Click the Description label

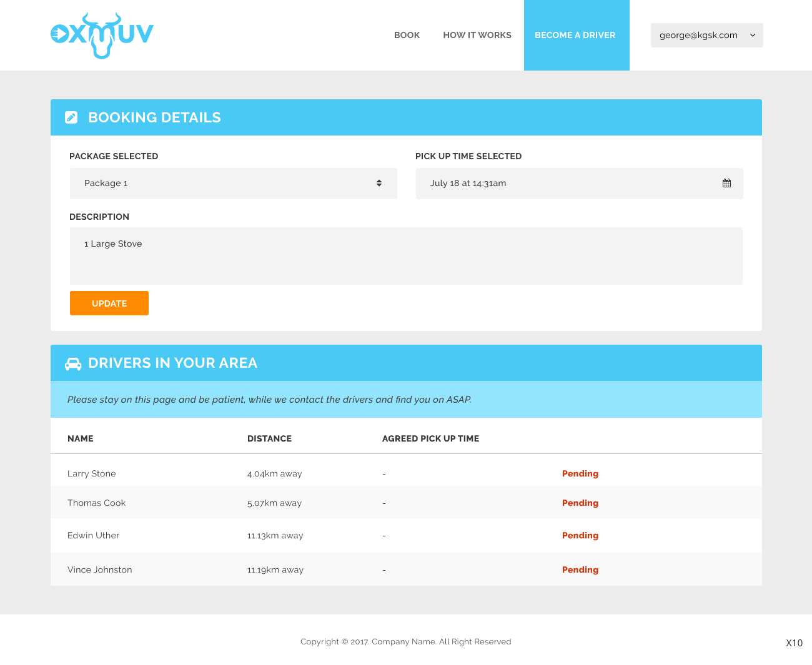click(x=99, y=217)
